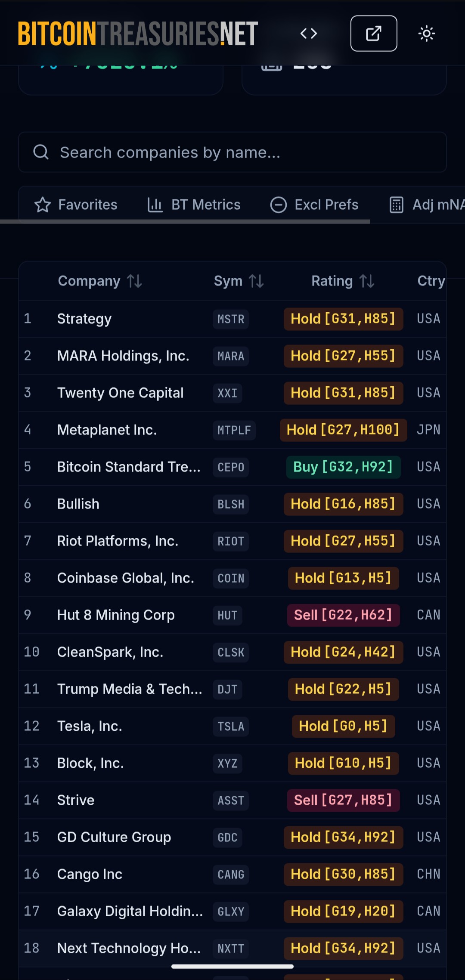Click the Buy rating badge for CEPO
Image resolution: width=465 pixels, height=980 pixels.
(343, 467)
